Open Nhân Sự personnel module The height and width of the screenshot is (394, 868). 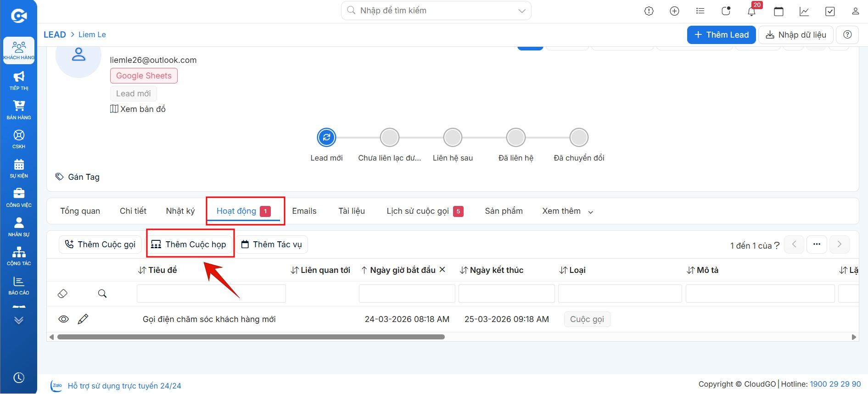[19, 227]
